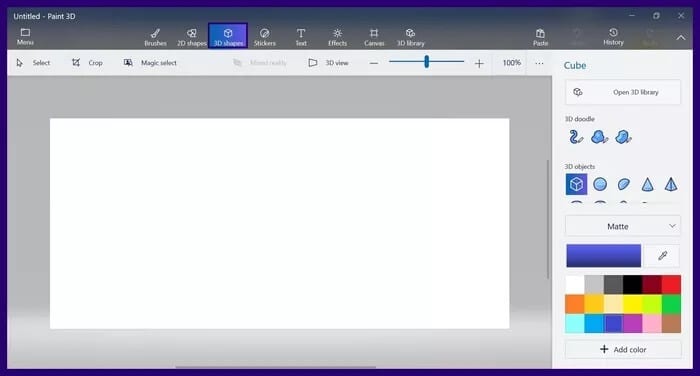Activate the Crop tool

click(88, 63)
